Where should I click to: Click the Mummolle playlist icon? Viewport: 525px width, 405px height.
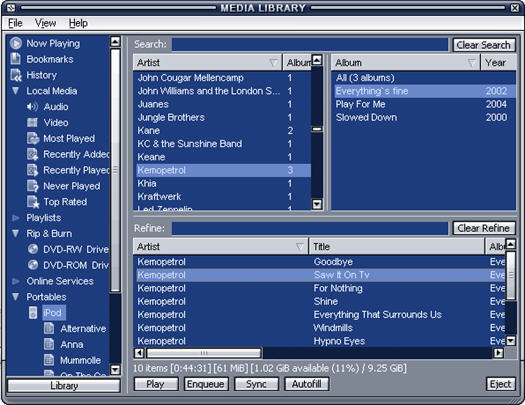pos(49,360)
